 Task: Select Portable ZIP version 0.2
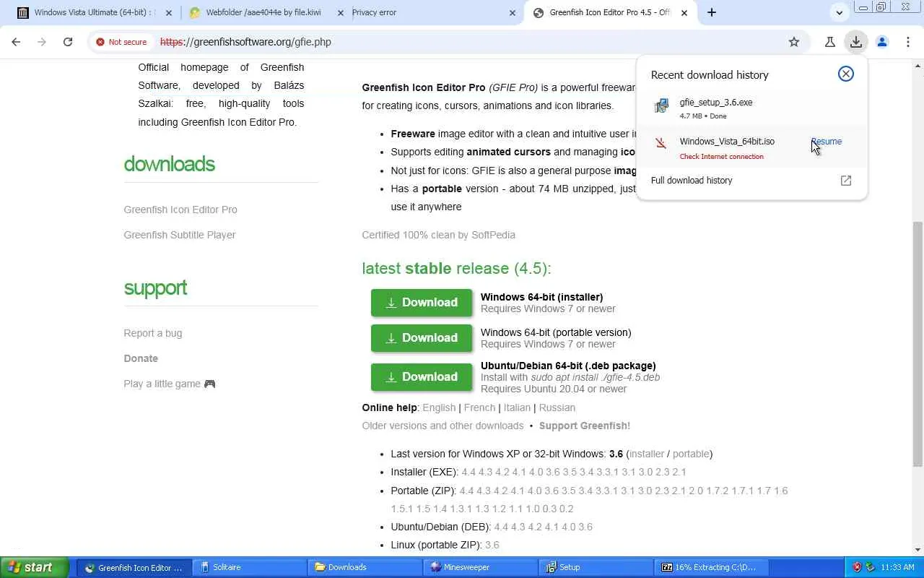tap(567, 509)
